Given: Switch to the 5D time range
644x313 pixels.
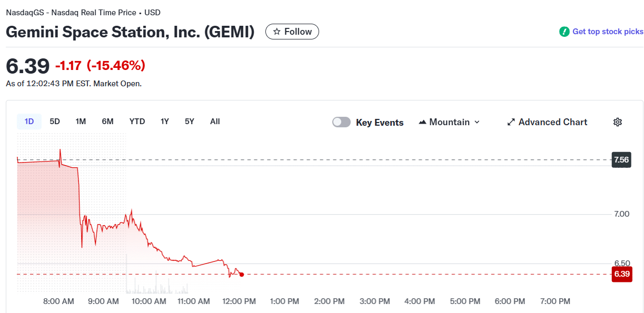Looking at the screenshot, I should [55, 122].
